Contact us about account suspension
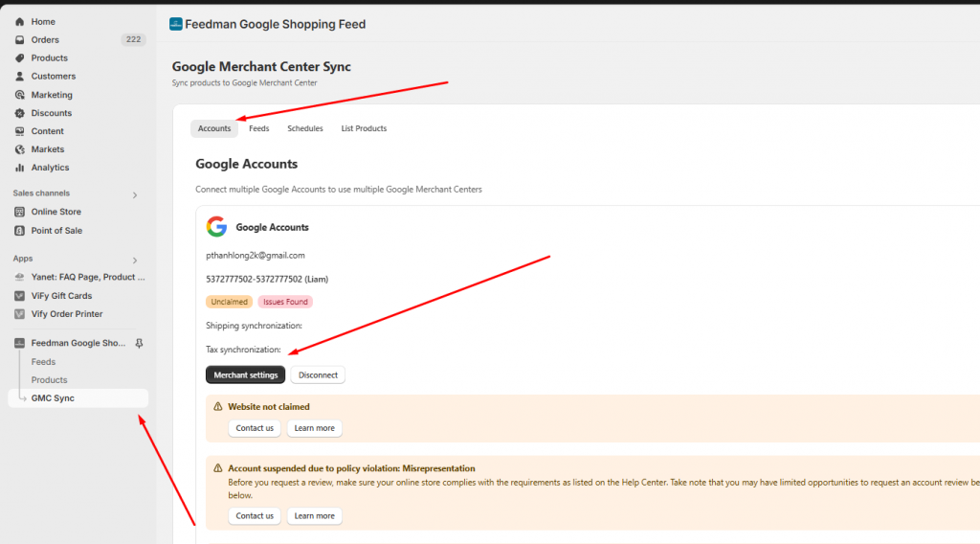 (255, 516)
